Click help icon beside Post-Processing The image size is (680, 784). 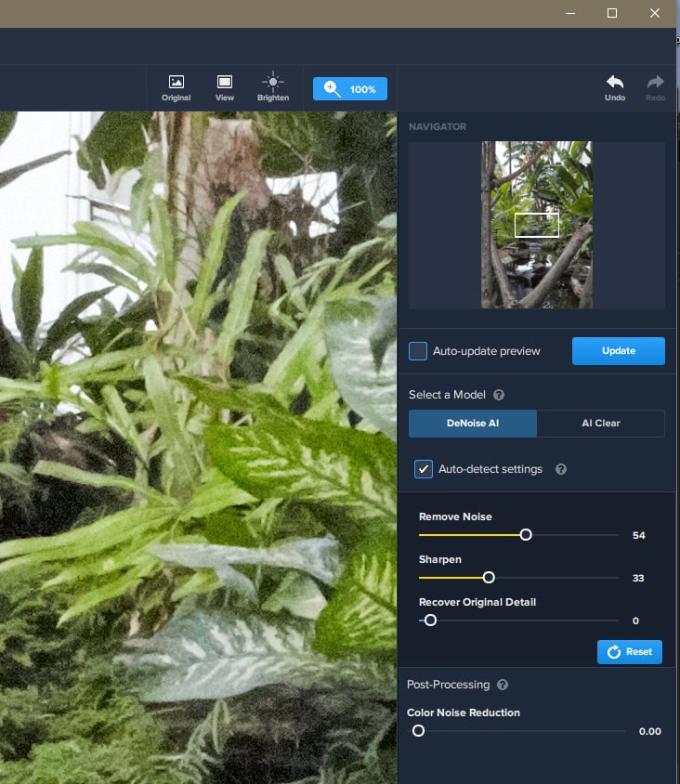click(503, 685)
